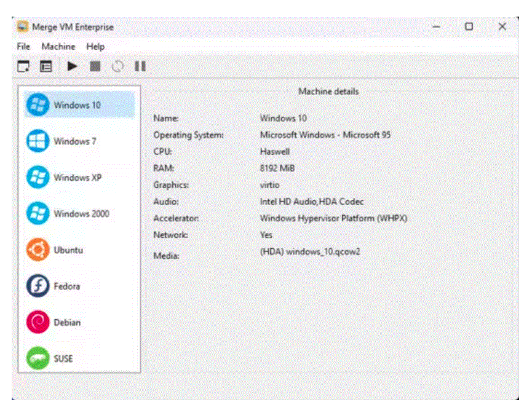Click the Haswell CPU value

(275, 152)
